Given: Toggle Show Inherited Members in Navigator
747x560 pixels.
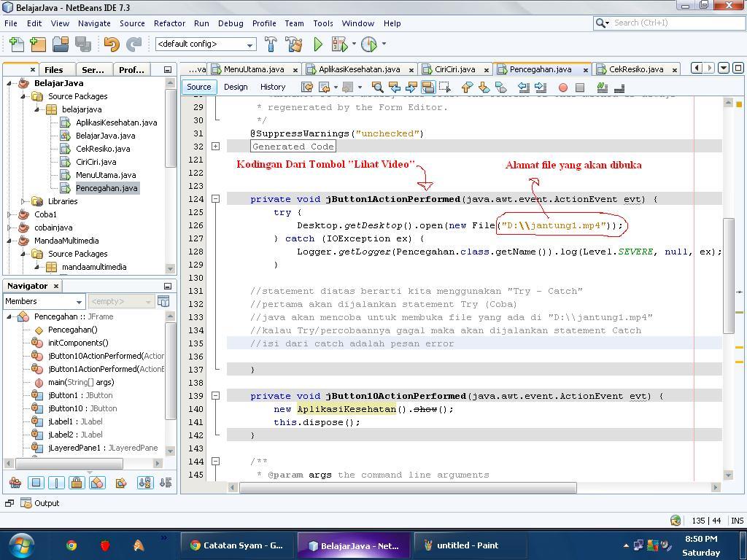Looking at the screenshot, I should pyautogui.click(x=15, y=483).
